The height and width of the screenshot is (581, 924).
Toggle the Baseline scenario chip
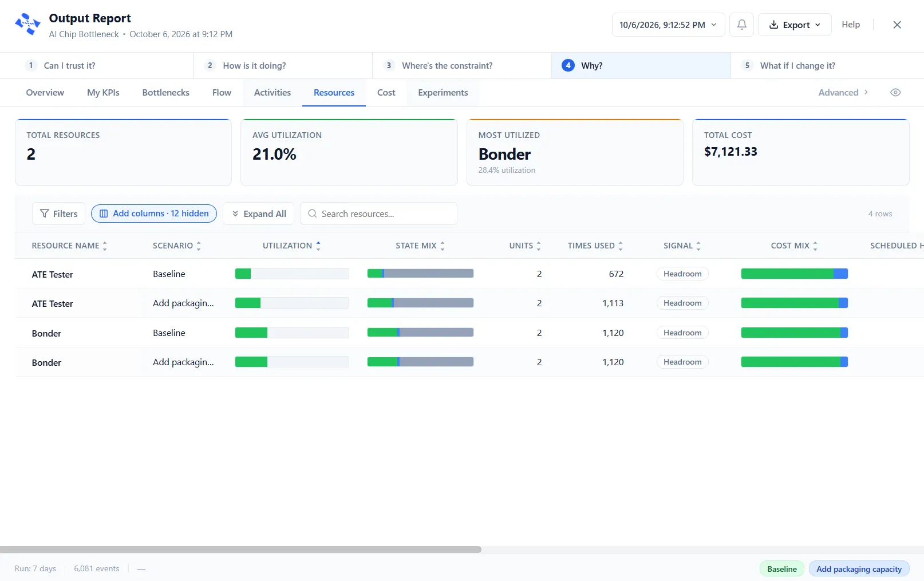[x=782, y=569]
